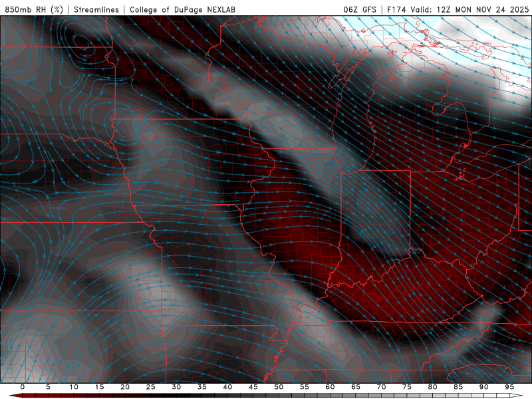Click "College of DuPage NEXLAB" header text

[x=182, y=9]
